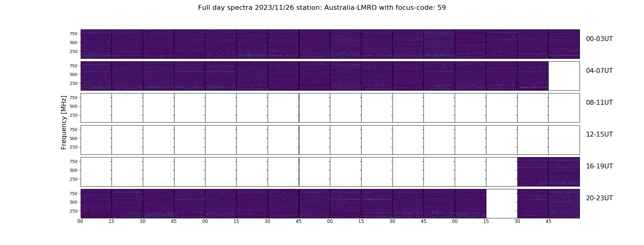Click the empty white 08-11UT spectrogram panel

tap(330, 108)
